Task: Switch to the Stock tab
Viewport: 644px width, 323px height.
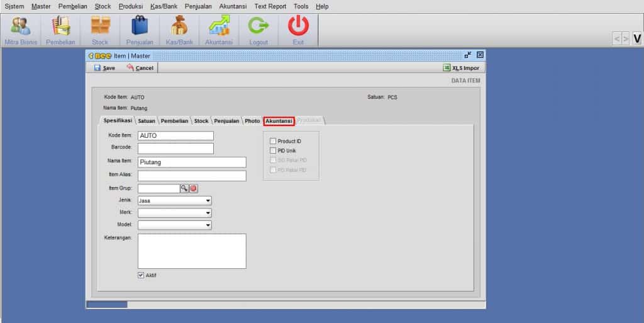Action: pos(201,121)
